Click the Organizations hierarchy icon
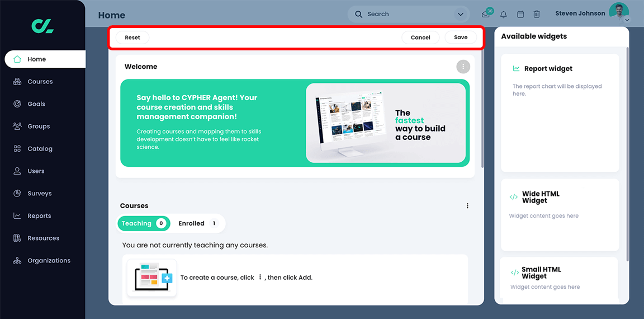Viewport: 644px width, 319px height. (x=17, y=261)
